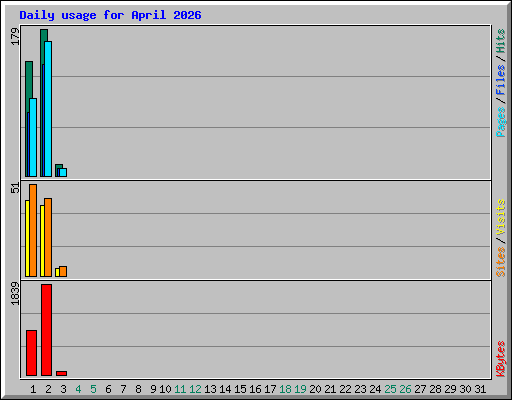Image resolution: width=512 pixels, height=400 pixels.
Task: Click the cyan Pages bar for day 1
Action: 33,137
